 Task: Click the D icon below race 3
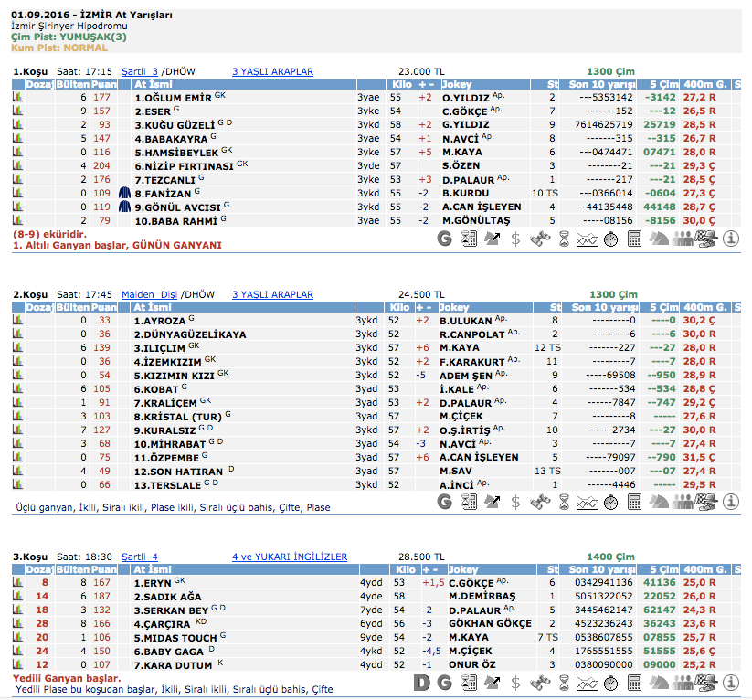tap(421, 682)
